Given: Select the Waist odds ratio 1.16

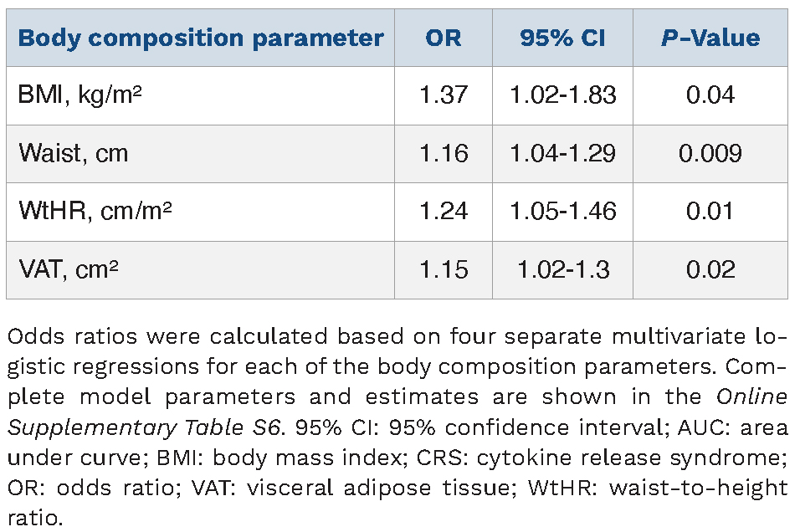Looking at the screenshot, I should click(x=444, y=154).
